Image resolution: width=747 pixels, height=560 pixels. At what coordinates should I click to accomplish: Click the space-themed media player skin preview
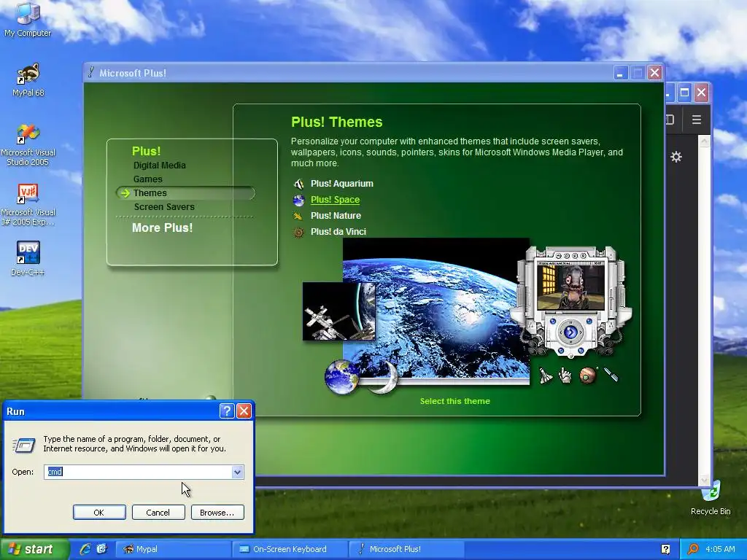pos(570,301)
